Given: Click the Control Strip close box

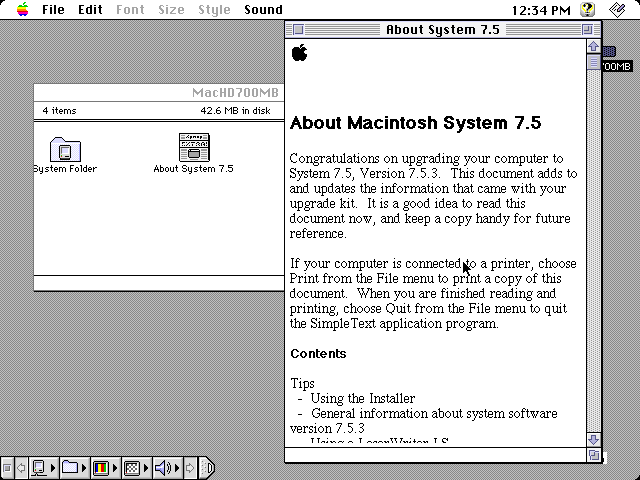Looking at the screenshot, I should click(7, 468).
